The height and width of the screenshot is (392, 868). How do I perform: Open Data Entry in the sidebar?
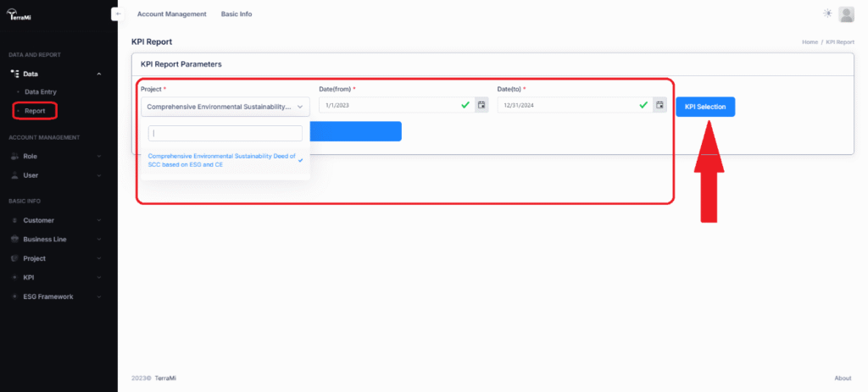click(41, 91)
